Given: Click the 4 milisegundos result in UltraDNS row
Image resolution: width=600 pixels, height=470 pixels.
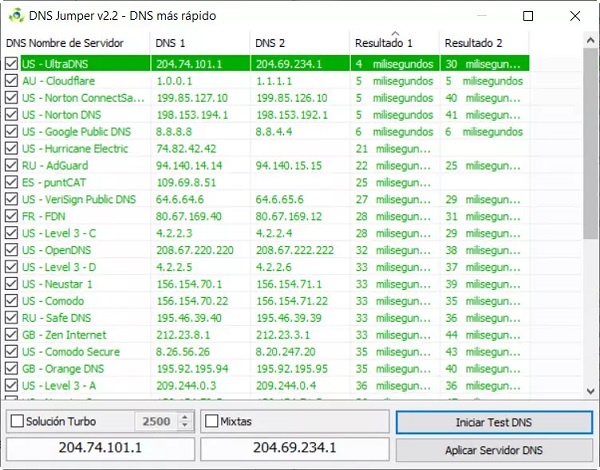Looking at the screenshot, I should tap(395, 64).
